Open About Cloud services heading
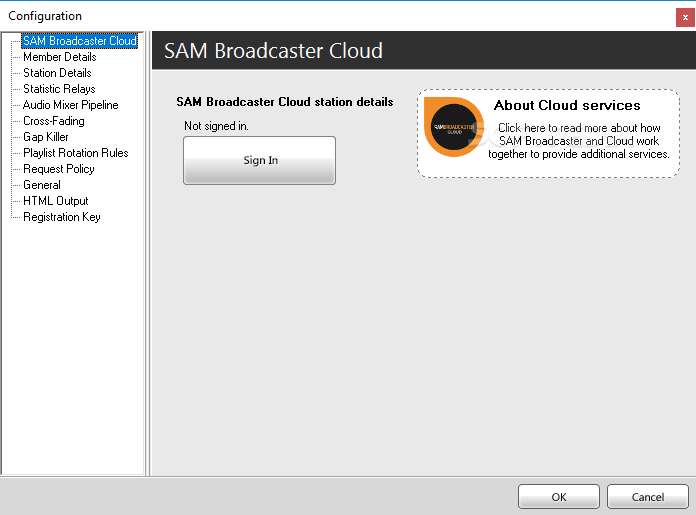 point(567,105)
